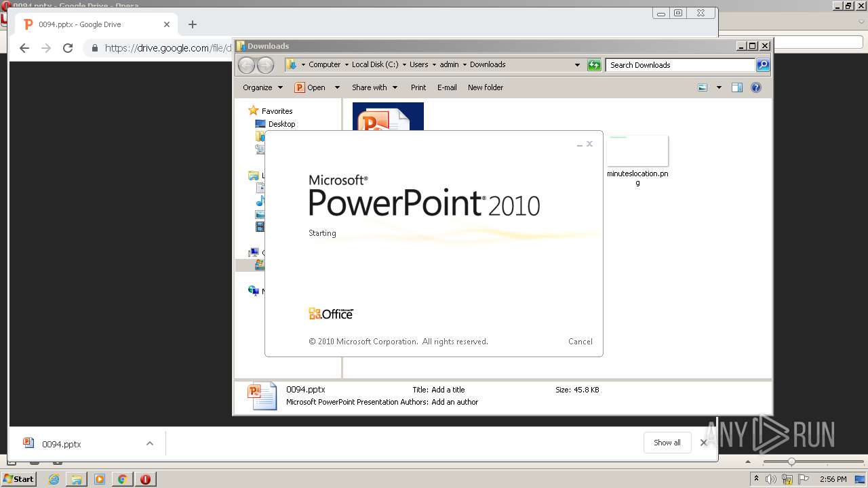Switch to Chrome on the taskbar
The image size is (868, 488).
(123, 479)
